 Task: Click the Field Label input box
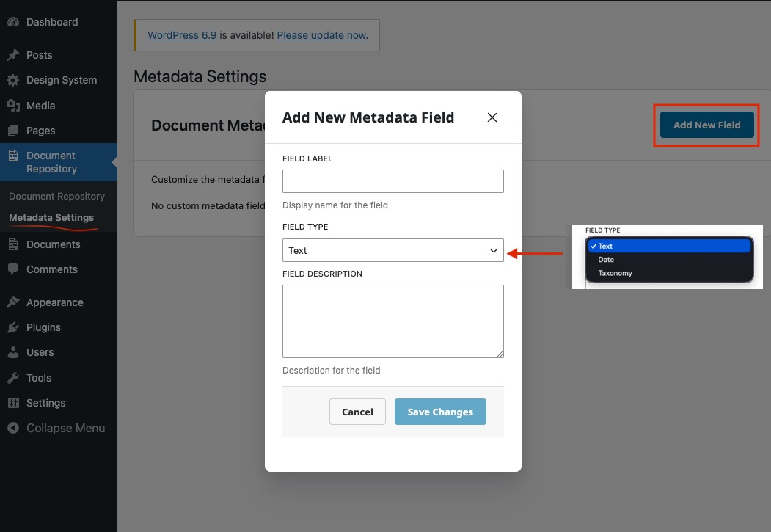click(x=392, y=181)
